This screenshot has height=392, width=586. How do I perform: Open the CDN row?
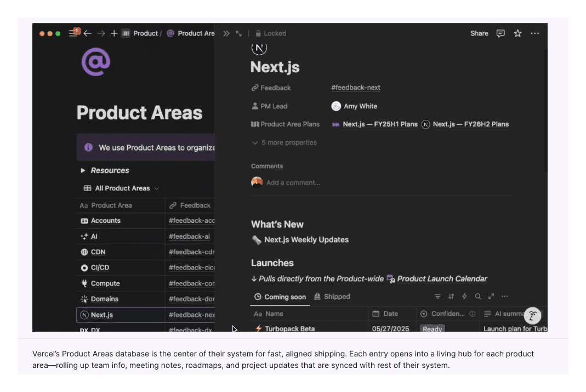point(98,252)
